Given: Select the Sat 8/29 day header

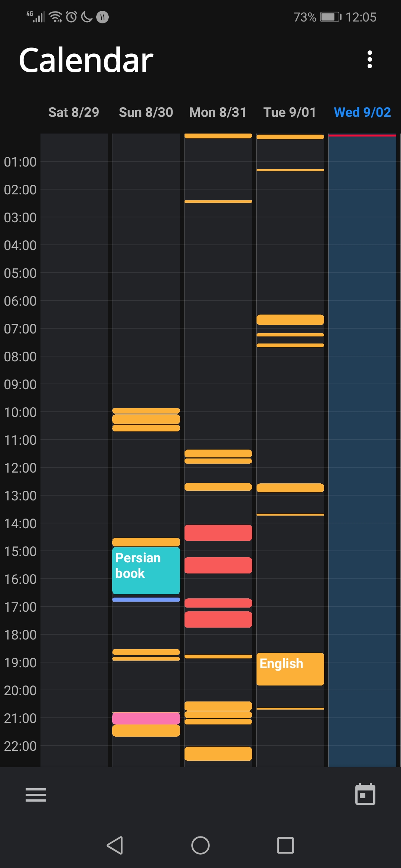Looking at the screenshot, I should [74, 112].
